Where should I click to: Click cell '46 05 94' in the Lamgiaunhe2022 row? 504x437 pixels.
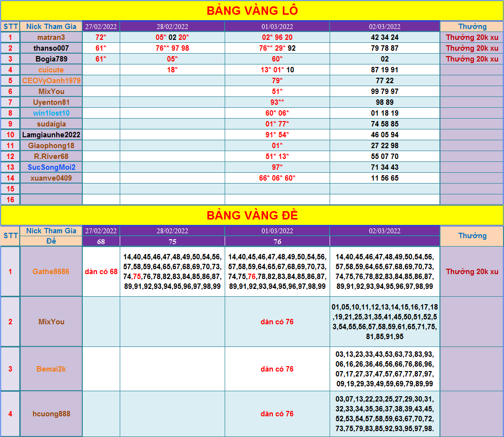(x=384, y=135)
